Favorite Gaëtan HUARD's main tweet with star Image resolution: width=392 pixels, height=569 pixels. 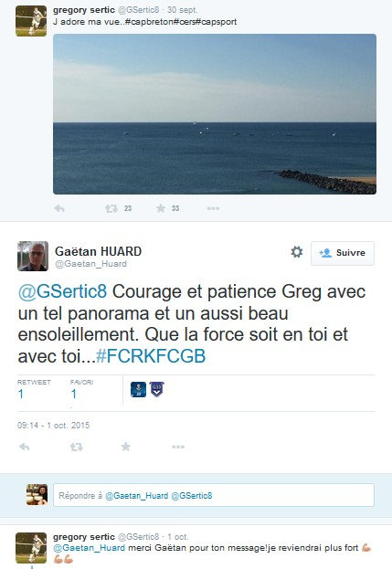(x=125, y=447)
